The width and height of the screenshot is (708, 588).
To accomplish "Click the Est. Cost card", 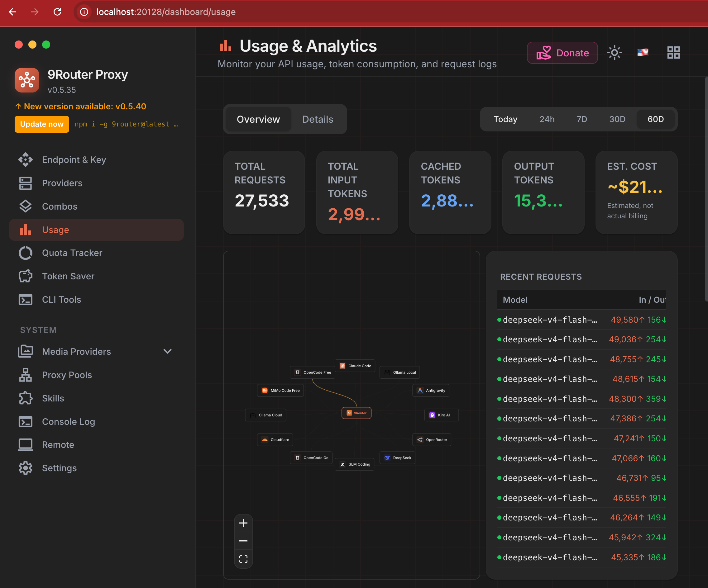I will [x=637, y=192].
